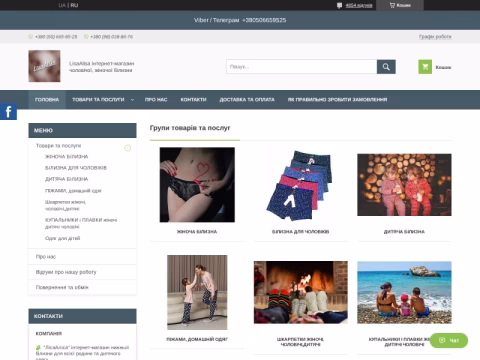
Task: Open Про нас in nav bar
Action: point(156,100)
